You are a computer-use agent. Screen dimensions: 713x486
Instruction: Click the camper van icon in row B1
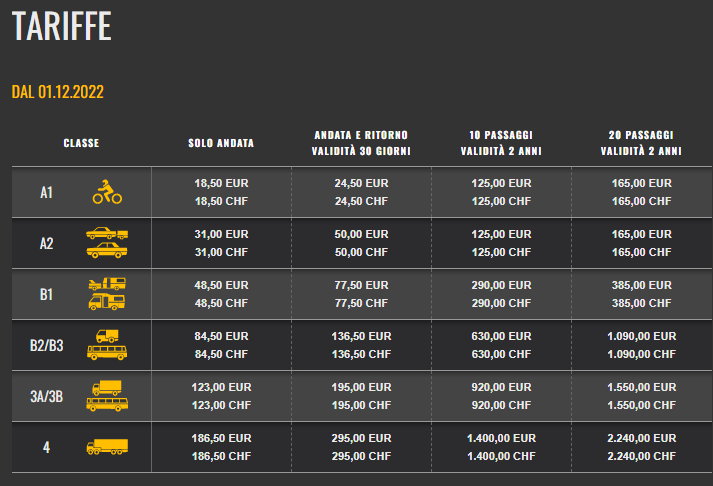(107, 302)
